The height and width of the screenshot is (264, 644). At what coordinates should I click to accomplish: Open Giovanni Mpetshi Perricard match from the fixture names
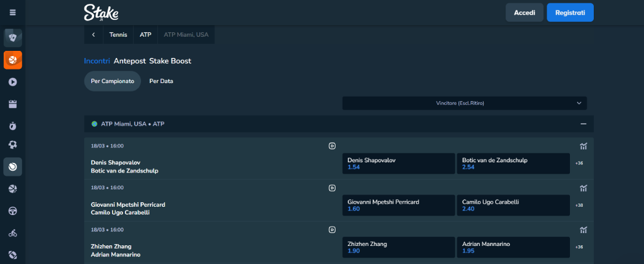(x=128, y=209)
